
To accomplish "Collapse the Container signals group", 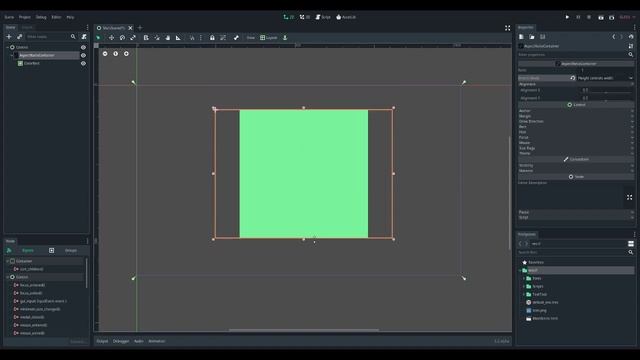I will pos(7,261).
